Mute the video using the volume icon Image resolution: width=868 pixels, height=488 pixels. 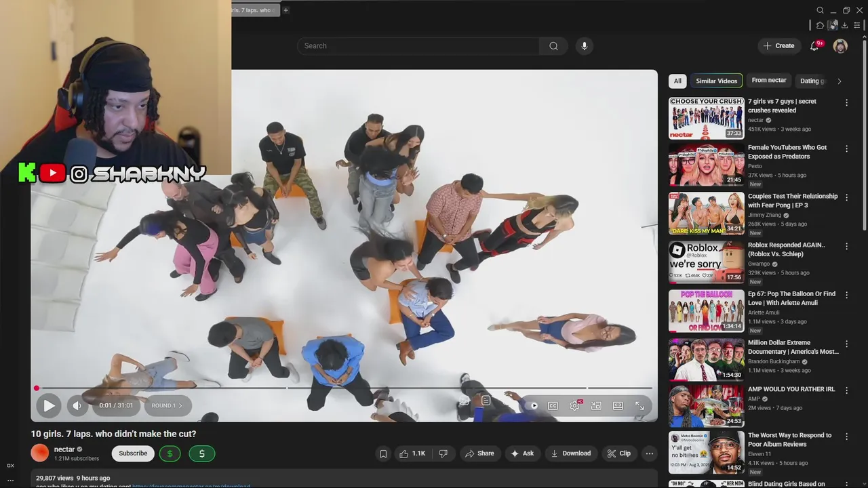click(x=77, y=405)
